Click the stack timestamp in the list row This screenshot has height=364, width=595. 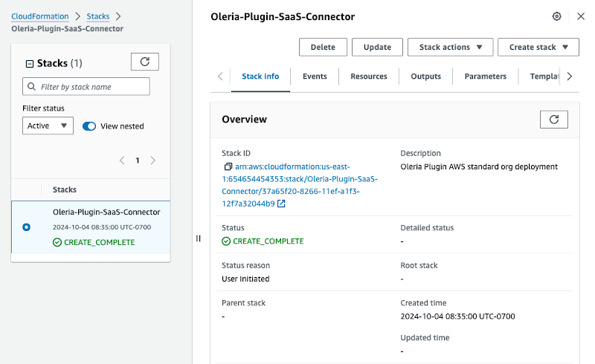[102, 227]
